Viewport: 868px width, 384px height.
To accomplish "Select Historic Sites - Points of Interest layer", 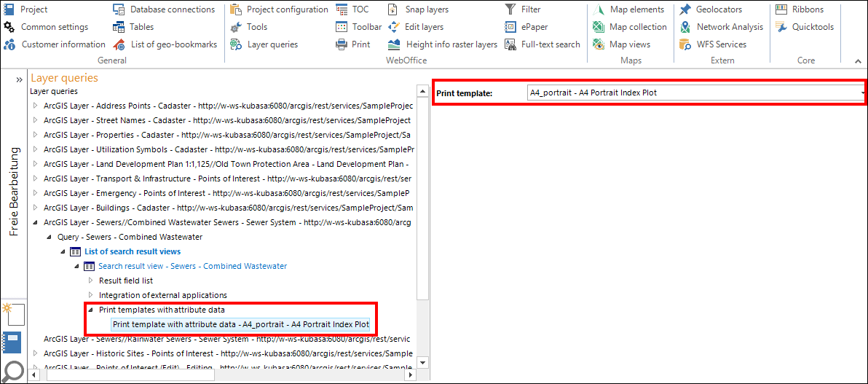I will [x=227, y=353].
